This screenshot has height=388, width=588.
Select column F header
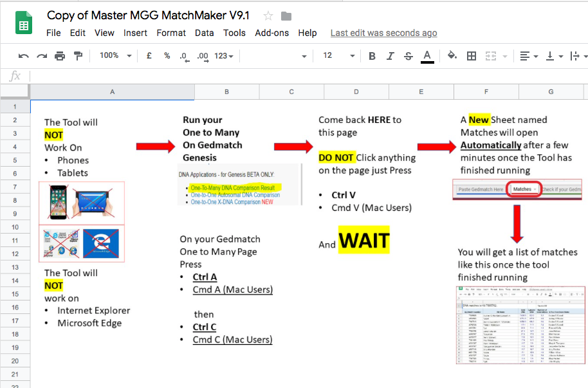point(486,91)
